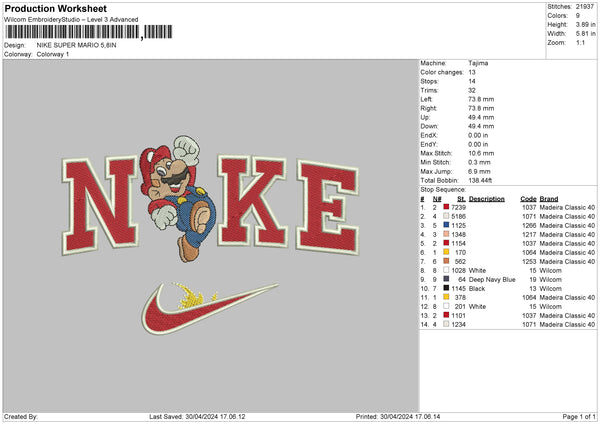Click 'Last Saved: 30/04/2024 17.06.12' in footer
This screenshot has width=600, height=424.
[x=197, y=416]
